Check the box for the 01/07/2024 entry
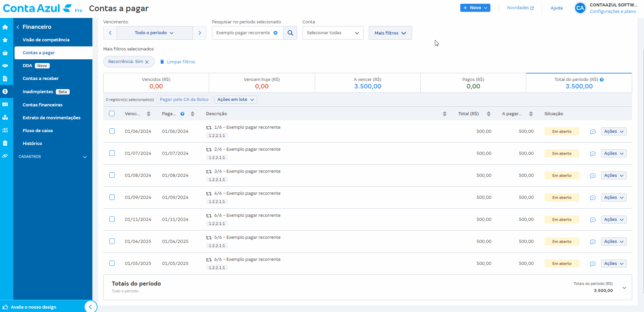Image resolution: width=644 pixels, height=312 pixels. point(112,153)
